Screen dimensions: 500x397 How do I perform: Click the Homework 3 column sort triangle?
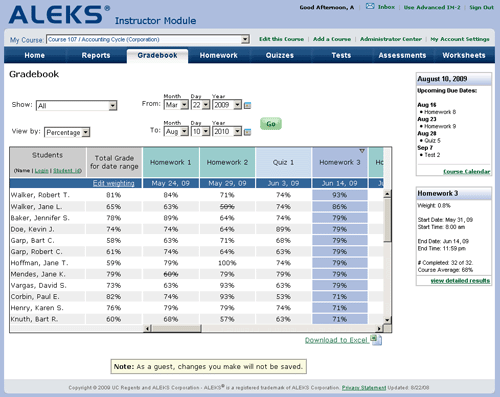[362, 151]
